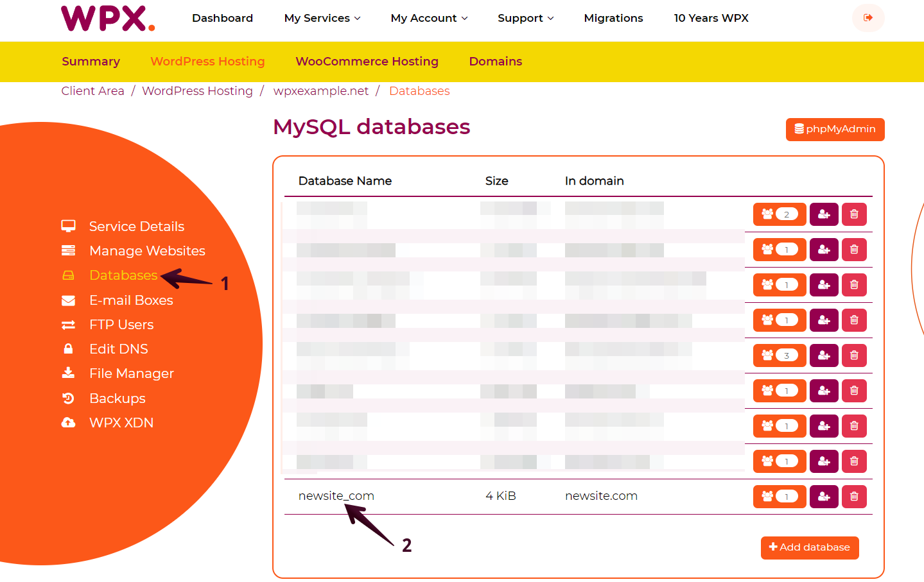The image size is (924, 582).
Task: Go to the Migrations page
Action: coord(613,18)
